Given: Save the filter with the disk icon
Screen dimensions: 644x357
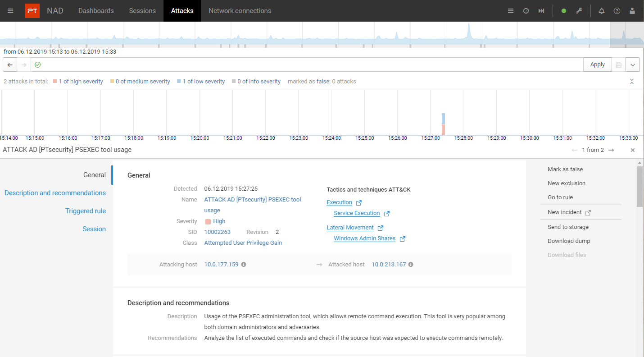Looking at the screenshot, I should [x=619, y=64].
